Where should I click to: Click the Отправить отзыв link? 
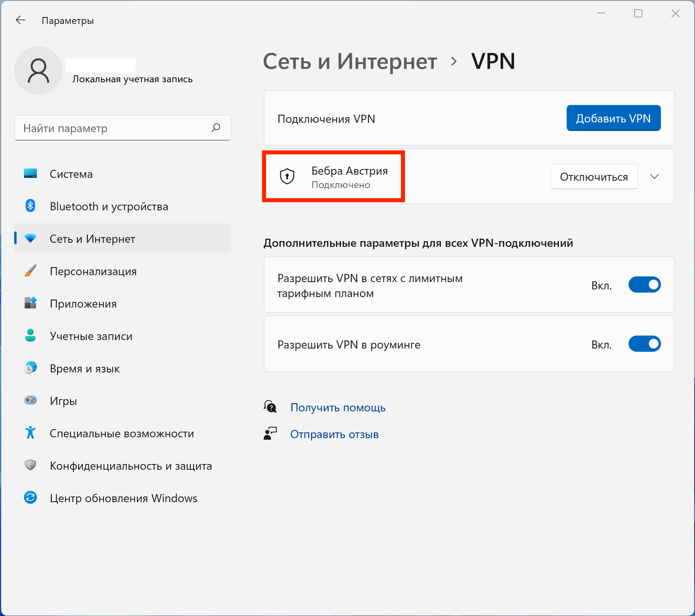pos(334,434)
